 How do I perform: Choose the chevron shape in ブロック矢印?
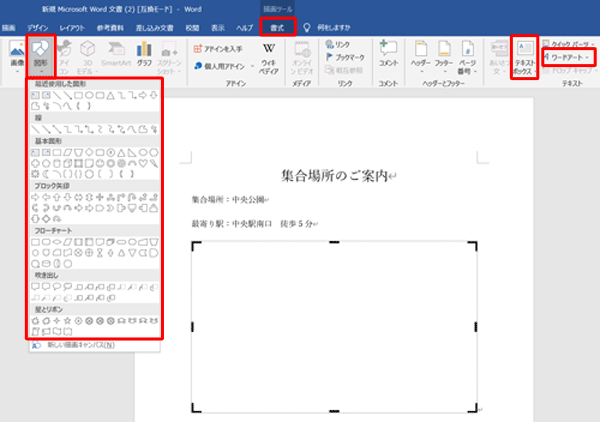[111, 208]
